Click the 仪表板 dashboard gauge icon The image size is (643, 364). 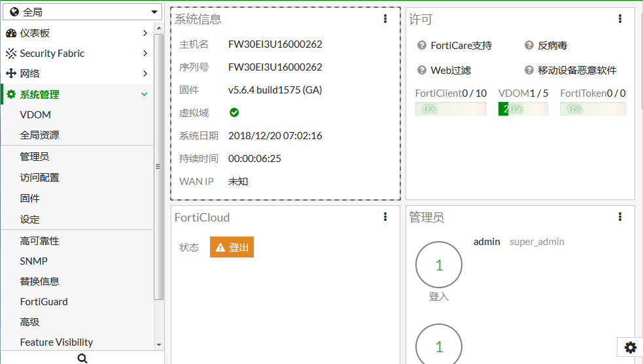(x=11, y=33)
